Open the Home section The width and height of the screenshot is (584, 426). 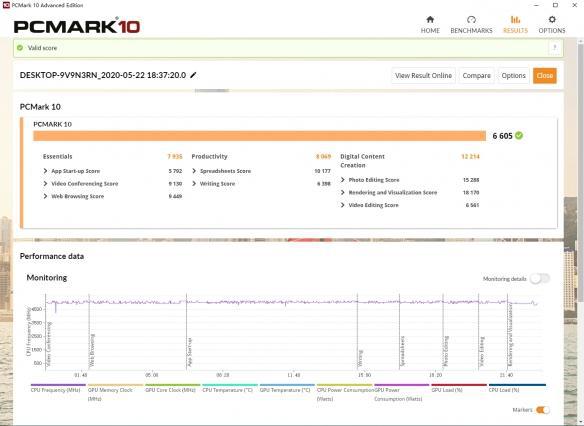pos(430,25)
